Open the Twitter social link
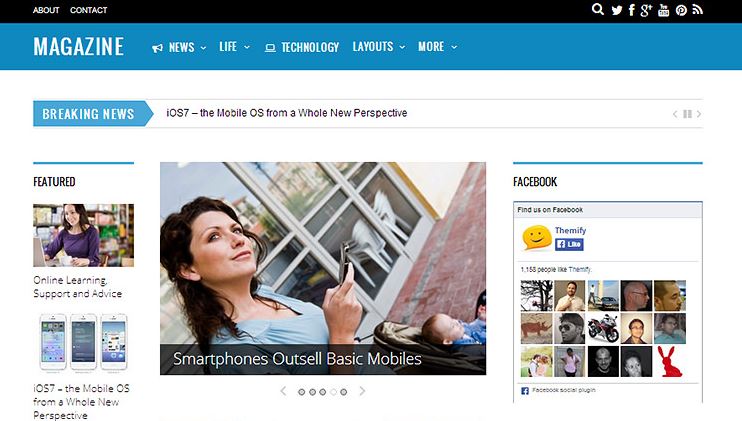The height and width of the screenshot is (421, 742). 616,10
